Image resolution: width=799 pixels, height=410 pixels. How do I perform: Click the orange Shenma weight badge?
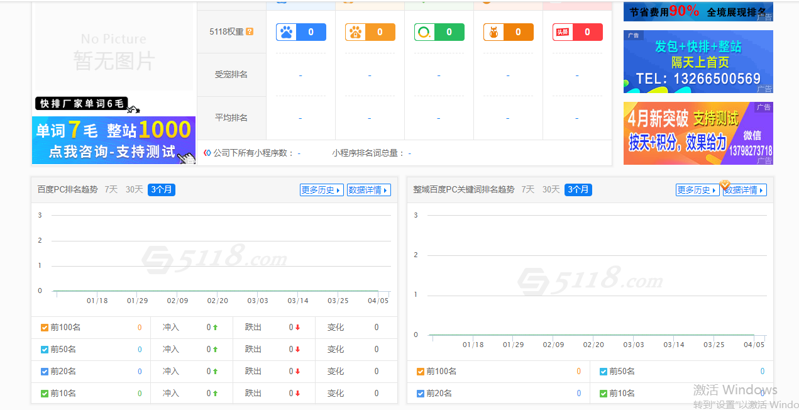pos(507,32)
